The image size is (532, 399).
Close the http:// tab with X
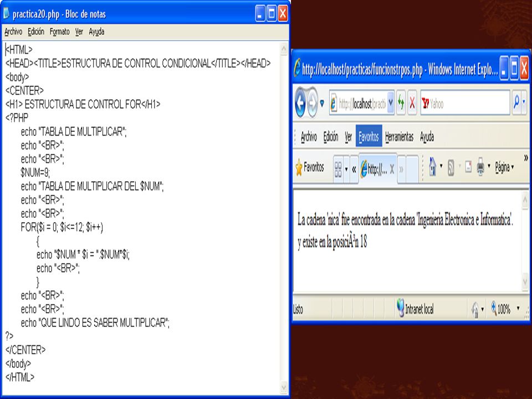392,168
